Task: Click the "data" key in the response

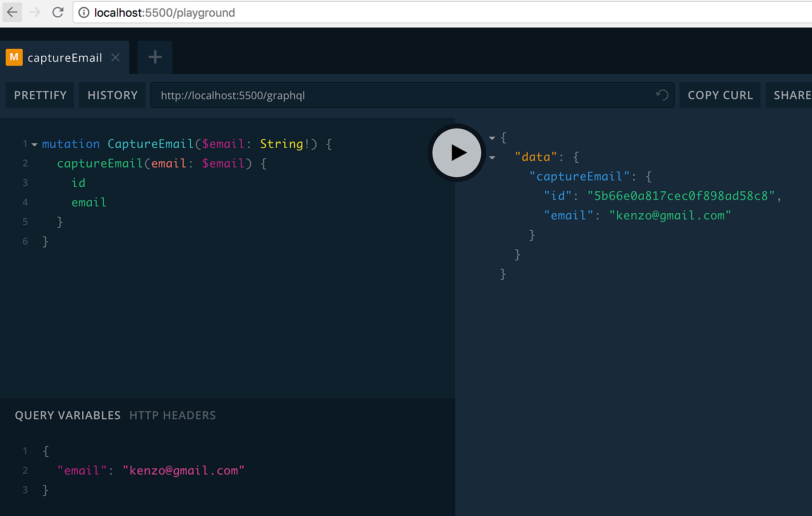Action: click(x=536, y=157)
